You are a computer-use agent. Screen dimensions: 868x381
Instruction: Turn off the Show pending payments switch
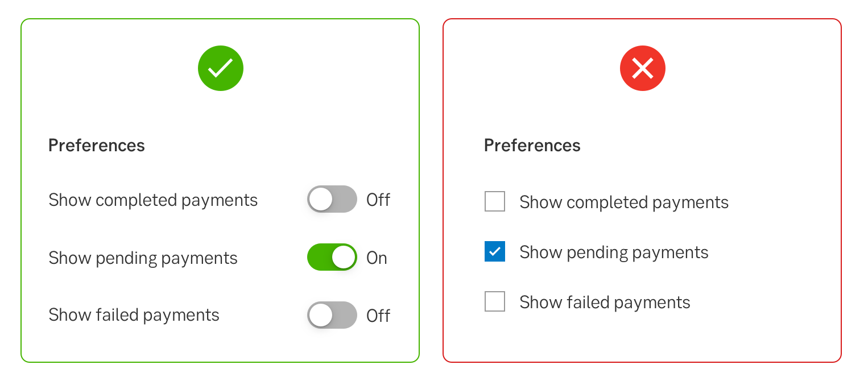(x=332, y=258)
